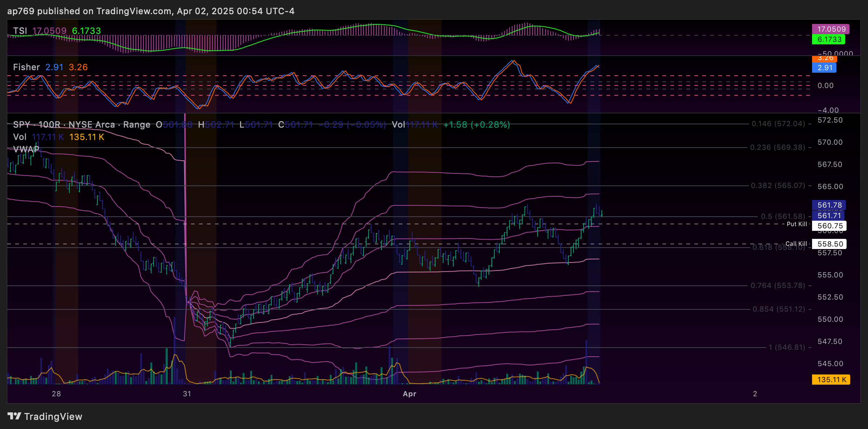Click the 560.75 Put Kill price tag
Screen dimensions: 868x429
coord(830,226)
